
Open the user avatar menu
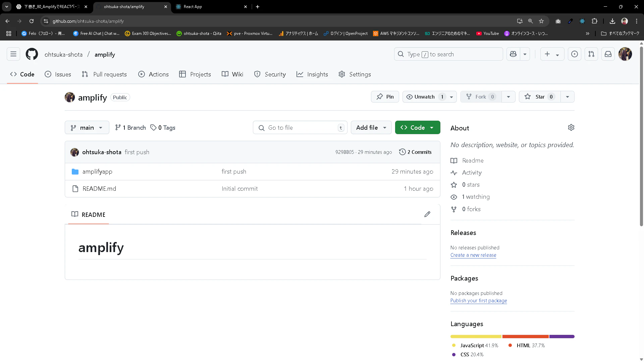point(625,54)
